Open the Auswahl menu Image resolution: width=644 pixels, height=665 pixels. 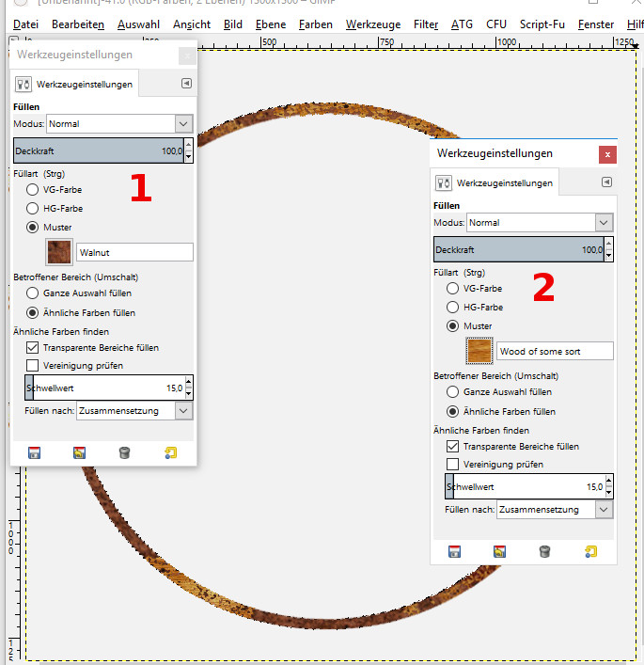(x=138, y=24)
